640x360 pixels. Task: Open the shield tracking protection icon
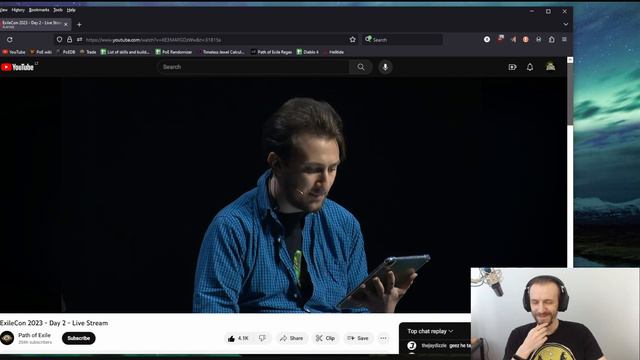click(60, 40)
